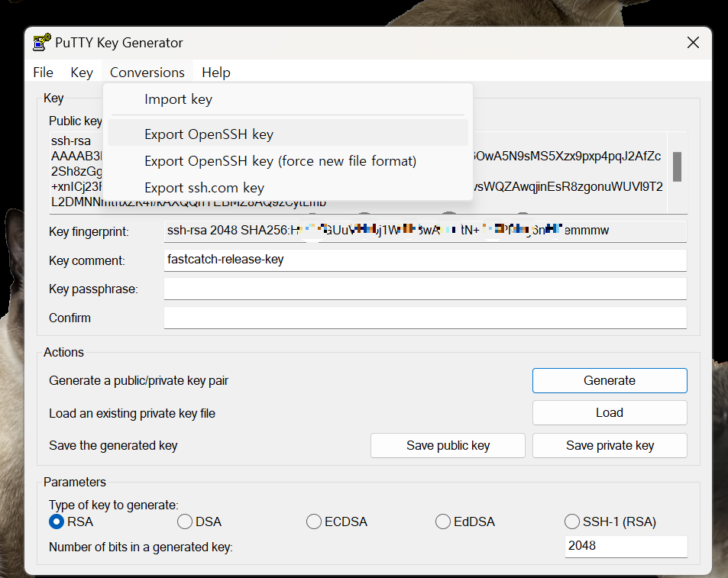The image size is (728, 578).
Task: Click 'Type of key to generate:' label
Action: (113, 505)
